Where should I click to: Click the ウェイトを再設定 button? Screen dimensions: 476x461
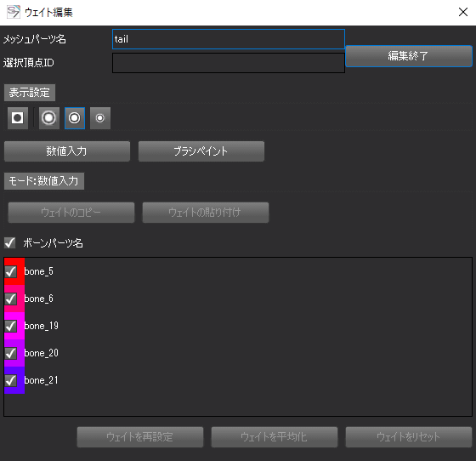click(x=140, y=437)
